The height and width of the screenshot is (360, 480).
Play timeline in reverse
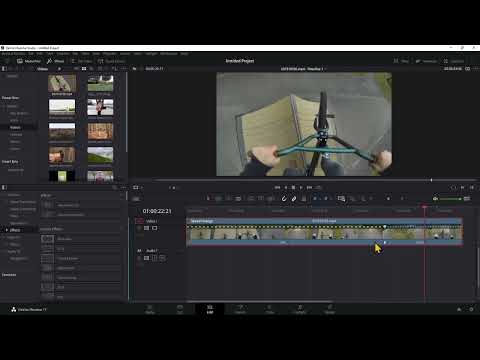(286, 187)
